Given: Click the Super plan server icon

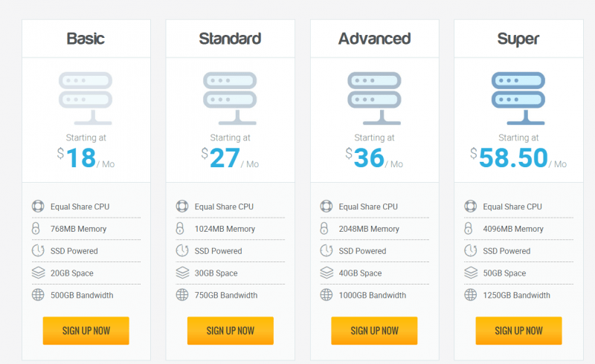Looking at the screenshot, I should tap(518, 98).
